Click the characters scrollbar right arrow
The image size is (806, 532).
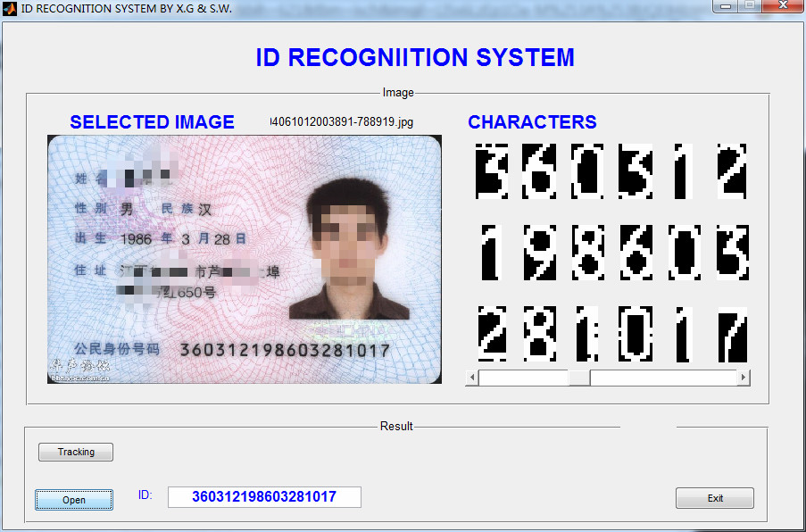(743, 378)
